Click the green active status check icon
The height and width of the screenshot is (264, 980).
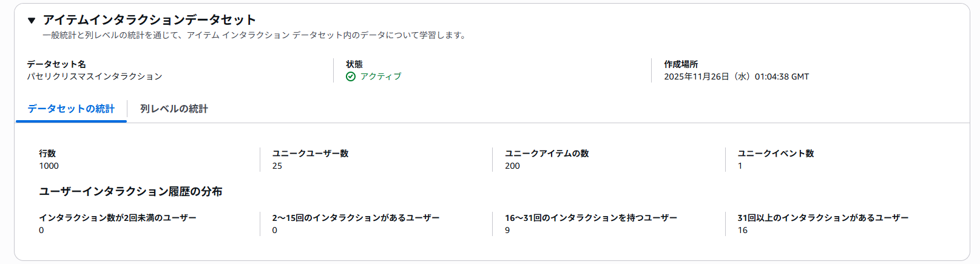pos(351,76)
